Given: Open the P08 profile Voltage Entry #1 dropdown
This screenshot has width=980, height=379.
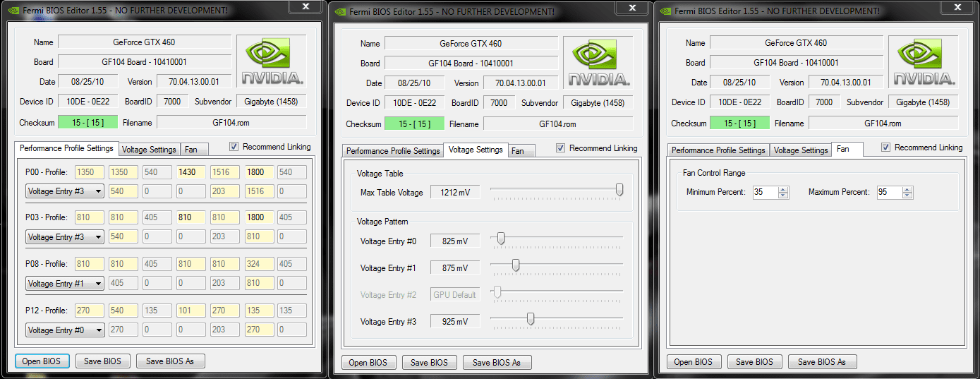Looking at the screenshot, I should [65, 283].
